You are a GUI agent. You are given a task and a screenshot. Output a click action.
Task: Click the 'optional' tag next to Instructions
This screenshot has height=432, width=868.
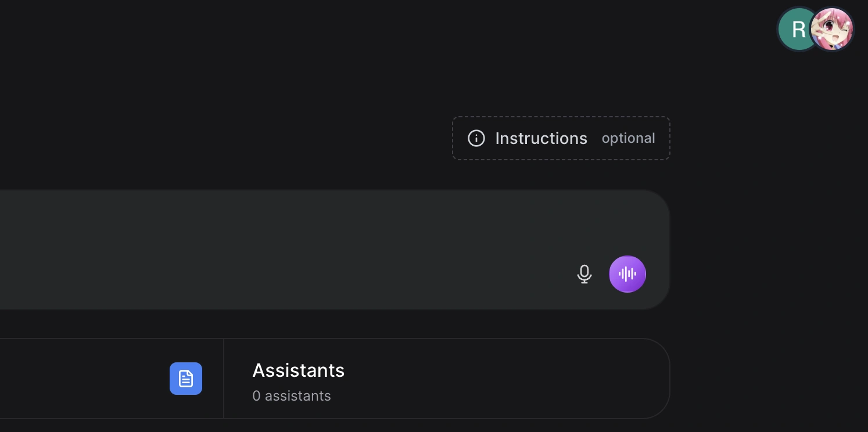tap(628, 138)
